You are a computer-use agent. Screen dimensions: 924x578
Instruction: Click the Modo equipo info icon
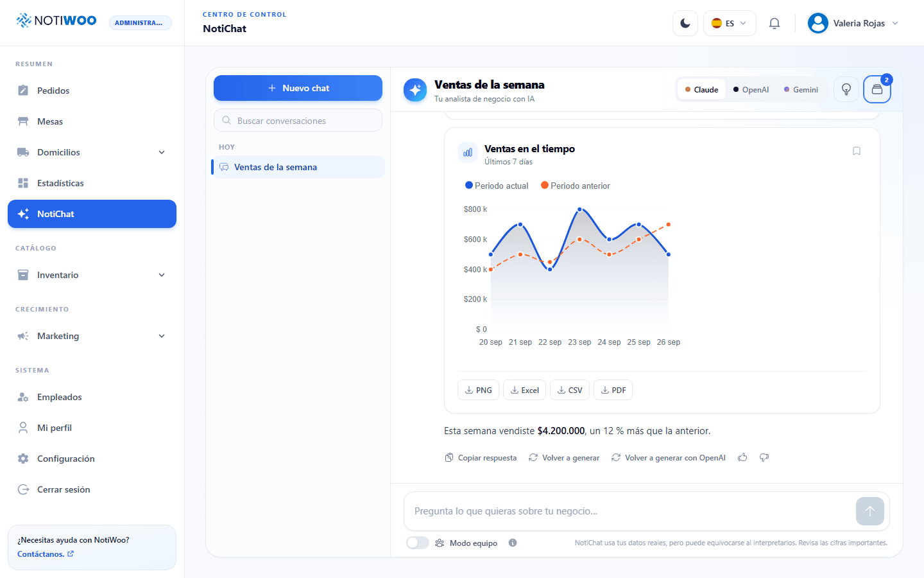pyautogui.click(x=513, y=543)
